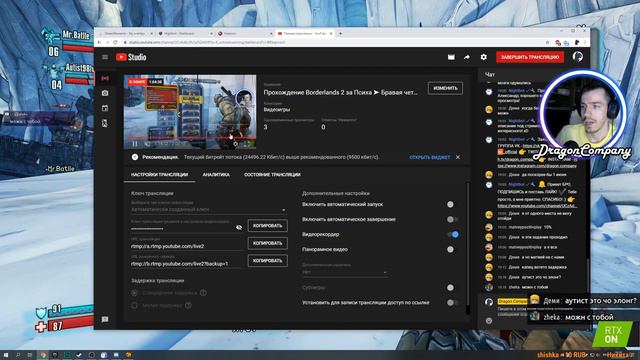Click the ИЗМЕНИТЬ button

(x=445, y=88)
